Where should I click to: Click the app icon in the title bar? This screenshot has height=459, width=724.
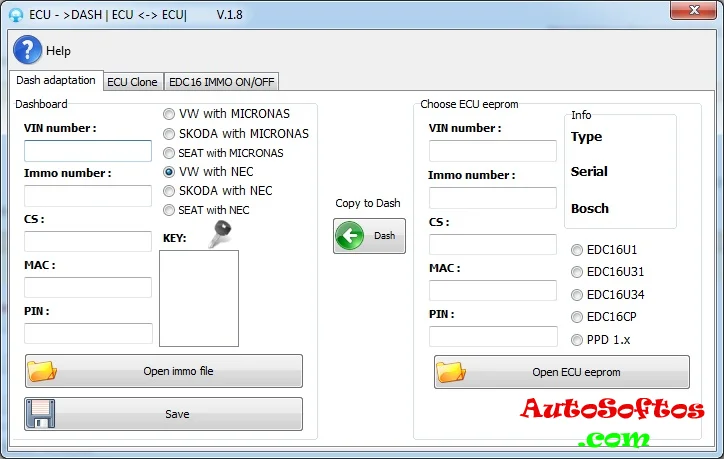tap(15, 15)
